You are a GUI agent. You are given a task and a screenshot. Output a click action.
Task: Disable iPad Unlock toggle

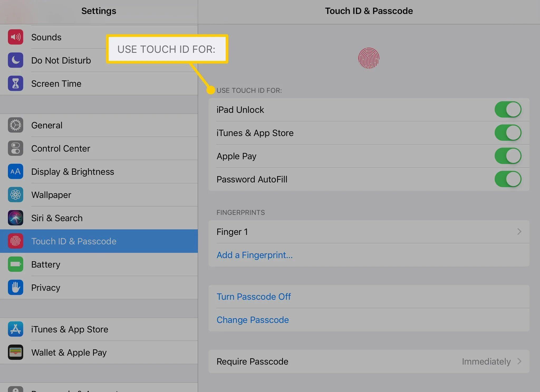point(508,110)
